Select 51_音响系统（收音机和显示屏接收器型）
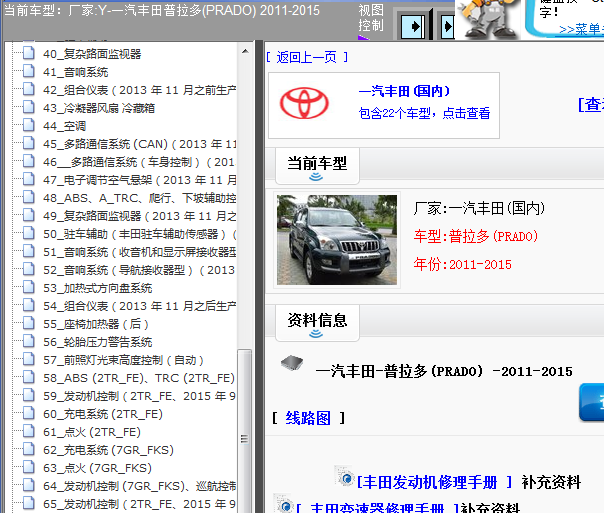The height and width of the screenshot is (513, 604). coord(139,252)
